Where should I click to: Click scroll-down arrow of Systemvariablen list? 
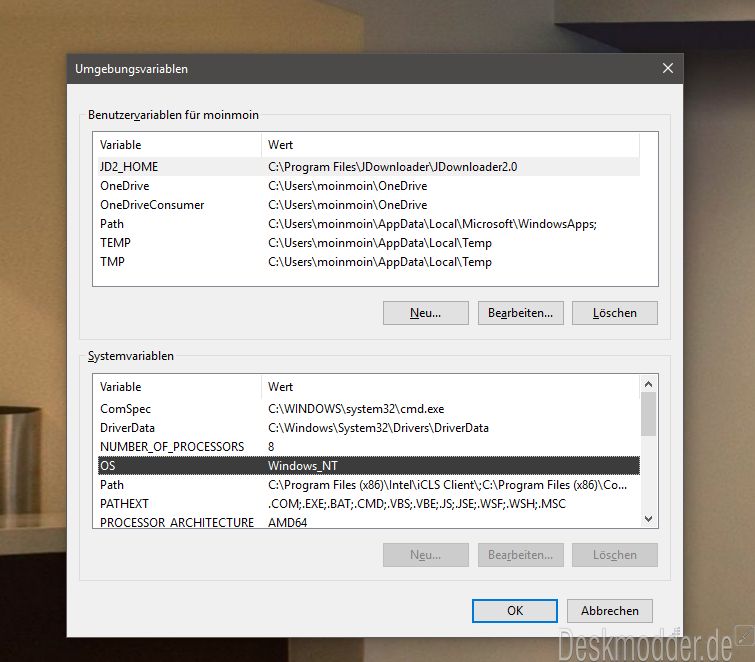click(x=648, y=519)
